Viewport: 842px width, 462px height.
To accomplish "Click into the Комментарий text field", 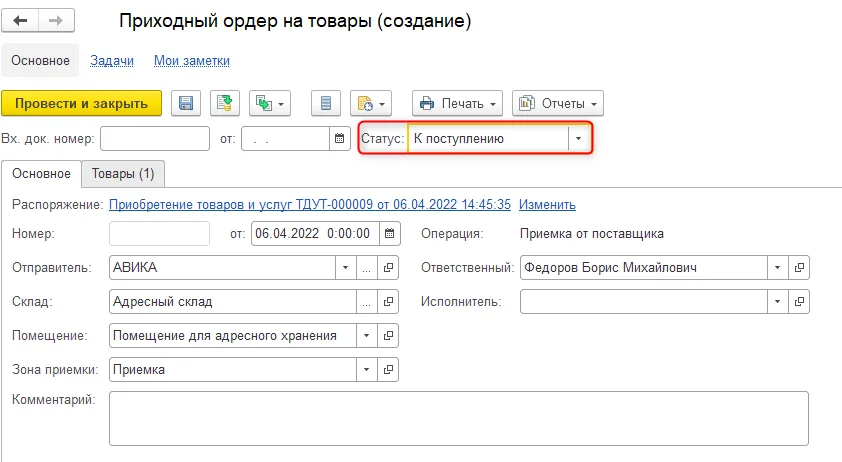I will click(459, 418).
